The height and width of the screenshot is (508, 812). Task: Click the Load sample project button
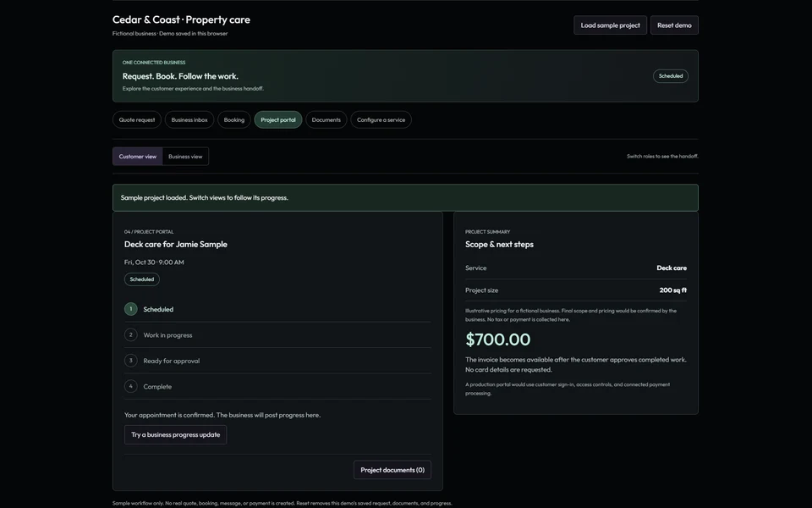tap(610, 25)
